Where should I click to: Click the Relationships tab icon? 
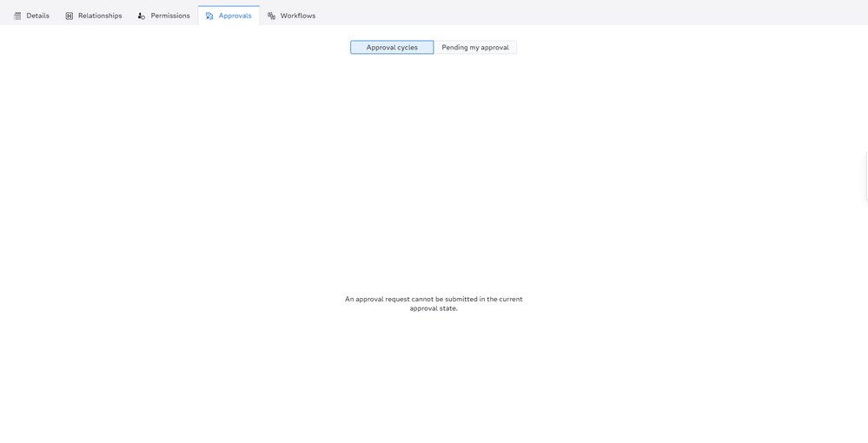click(x=70, y=16)
